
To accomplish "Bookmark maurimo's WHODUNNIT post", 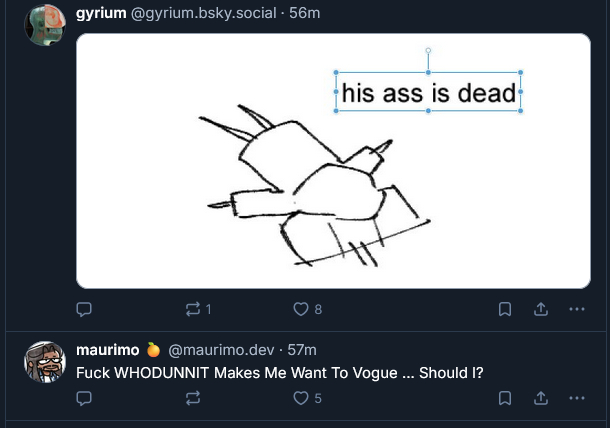I will [x=506, y=398].
